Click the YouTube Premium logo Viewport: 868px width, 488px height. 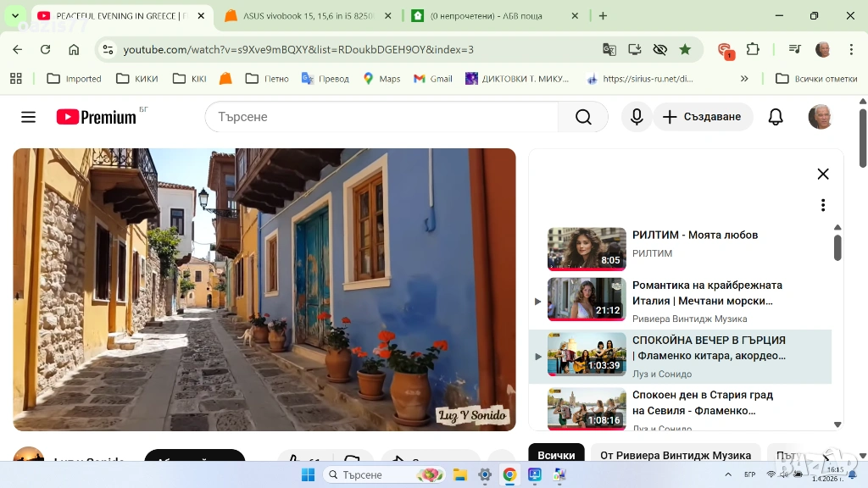(96, 117)
